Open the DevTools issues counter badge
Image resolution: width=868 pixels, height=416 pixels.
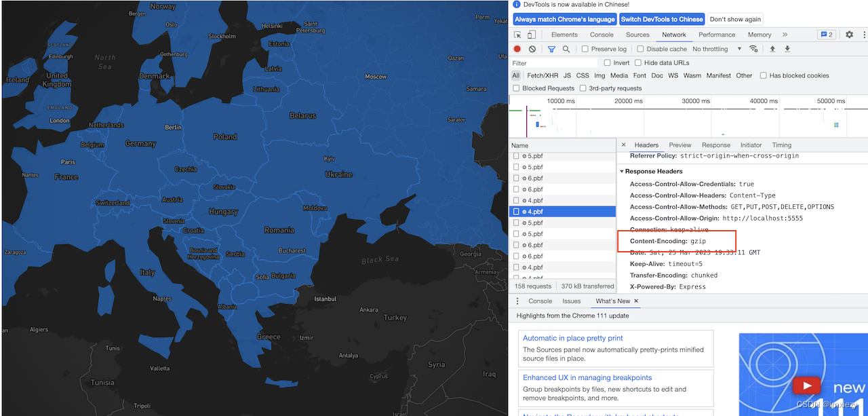click(x=827, y=35)
